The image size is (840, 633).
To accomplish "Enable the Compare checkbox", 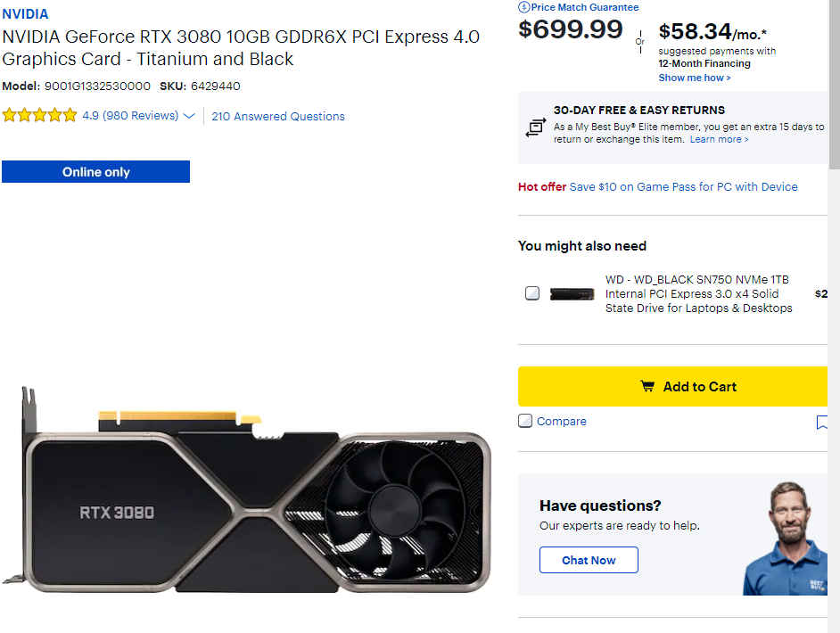I will point(525,421).
